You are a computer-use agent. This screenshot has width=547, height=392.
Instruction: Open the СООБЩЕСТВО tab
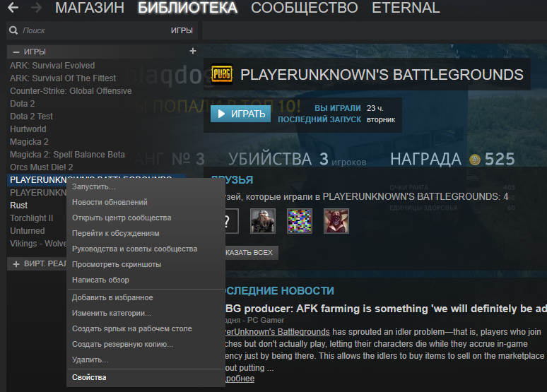point(305,8)
